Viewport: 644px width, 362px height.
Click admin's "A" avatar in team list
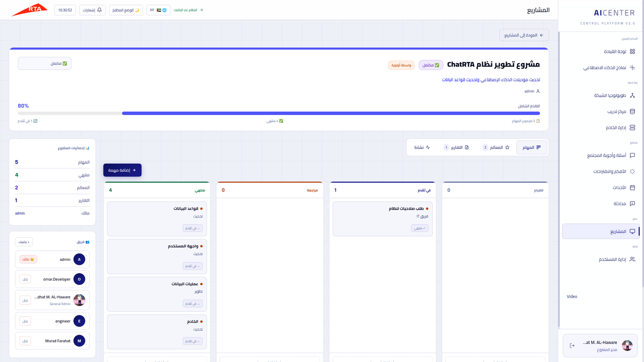[x=79, y=259]
